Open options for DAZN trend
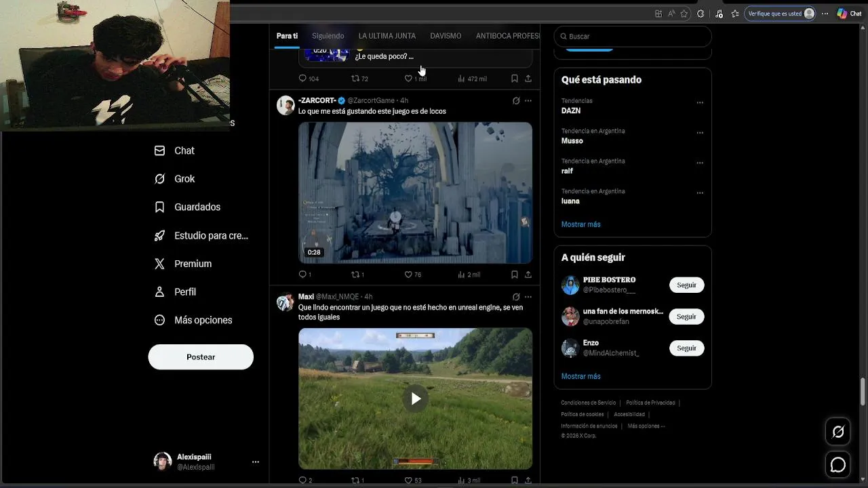868x488 pixels. pos(700,102)
